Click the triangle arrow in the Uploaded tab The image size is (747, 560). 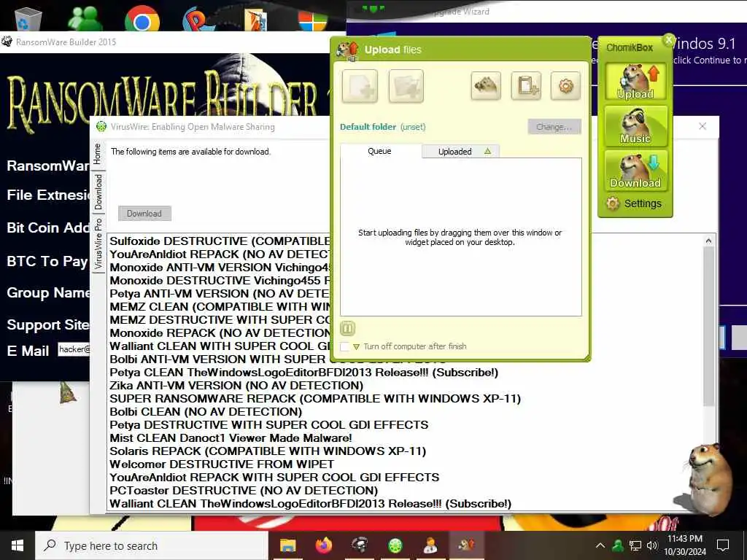487,152
